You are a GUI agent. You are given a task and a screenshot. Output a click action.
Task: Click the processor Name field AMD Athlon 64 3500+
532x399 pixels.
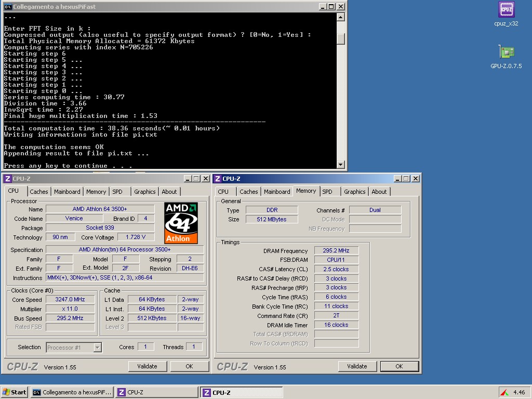coord(100,209)
